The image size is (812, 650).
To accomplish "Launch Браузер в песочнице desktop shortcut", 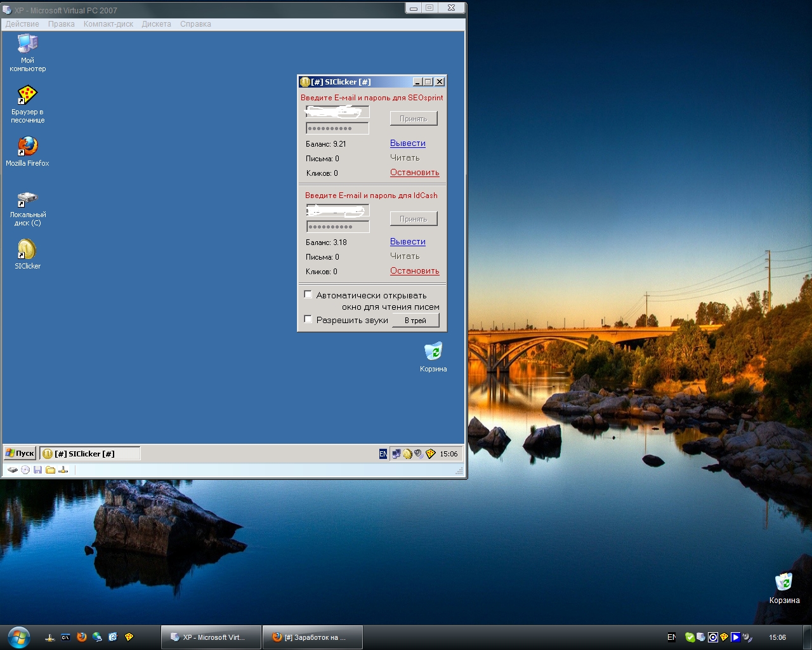I will pos(27,104).
